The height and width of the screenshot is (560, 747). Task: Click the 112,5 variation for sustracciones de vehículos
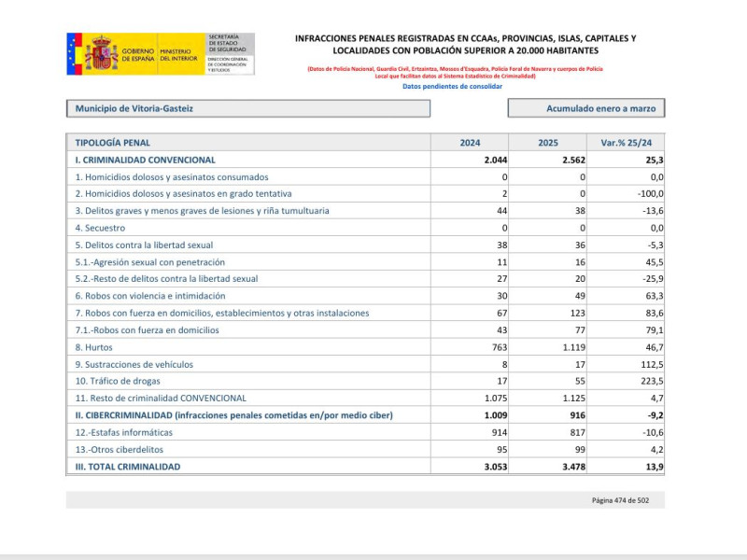(x=652, y=365)
